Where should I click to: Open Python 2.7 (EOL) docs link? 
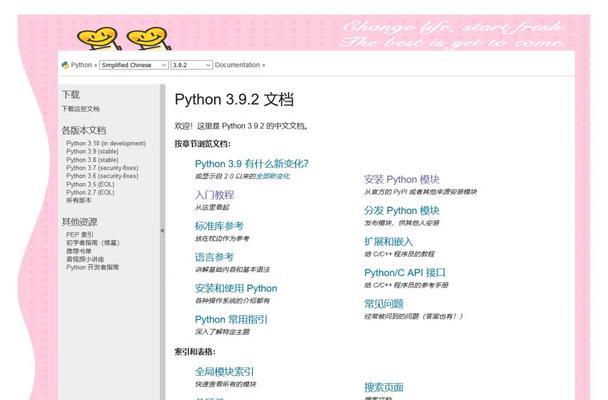[90, 192]
